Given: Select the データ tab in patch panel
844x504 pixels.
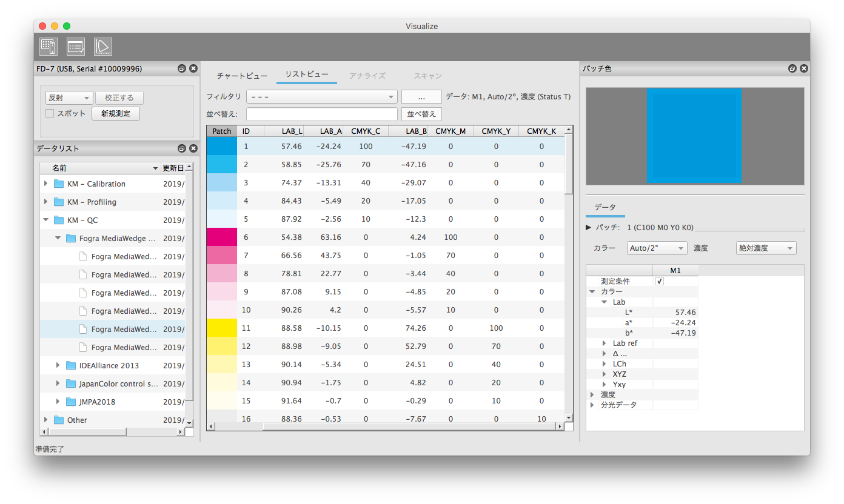Looking at the screenshot, I should click(605, 208).
